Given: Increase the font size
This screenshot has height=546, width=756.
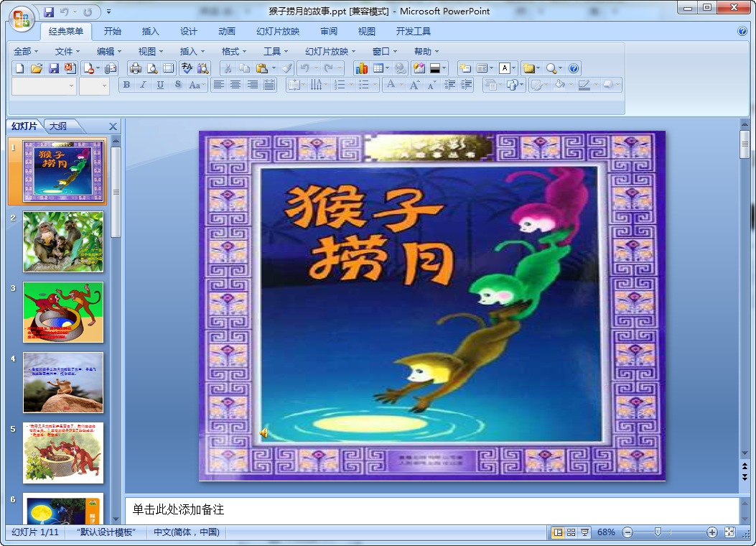Looking at the screenshot, I should (x=414, y=85).
